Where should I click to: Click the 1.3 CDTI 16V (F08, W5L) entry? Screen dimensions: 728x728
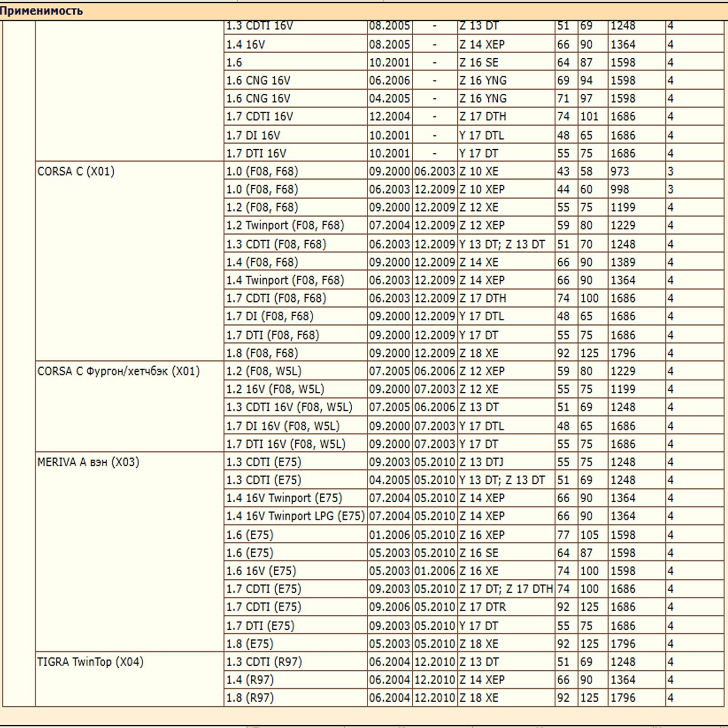pos(289,407)
